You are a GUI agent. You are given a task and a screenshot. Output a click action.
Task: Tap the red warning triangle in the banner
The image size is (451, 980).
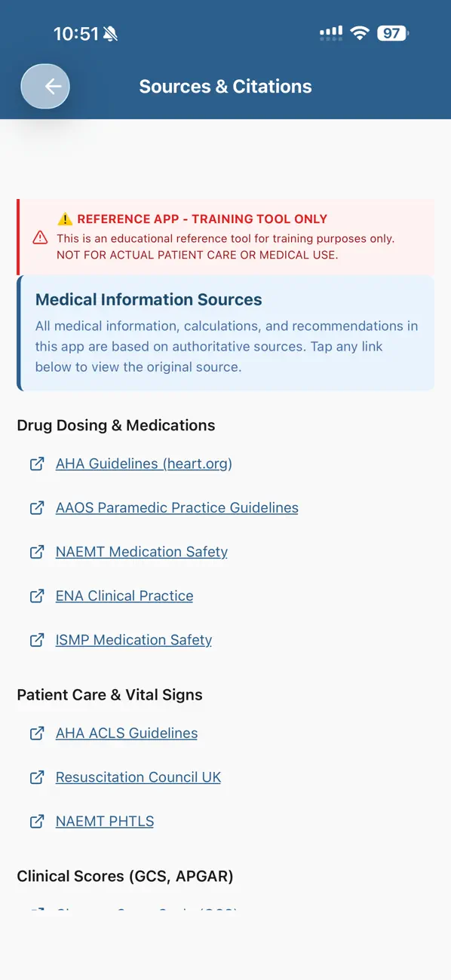[40, 237]
